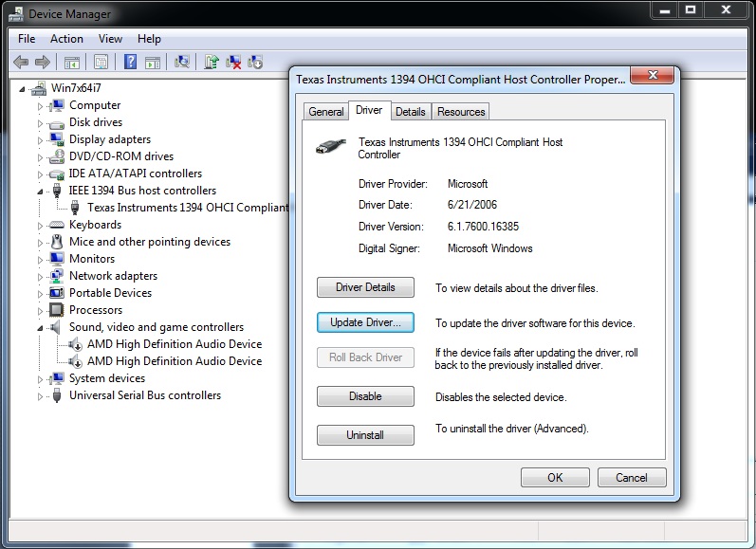Click the Uninstall toolbar icon with red X
This screenshot has height=549, width=756.
pyautogui.click(x=233, y=62)
